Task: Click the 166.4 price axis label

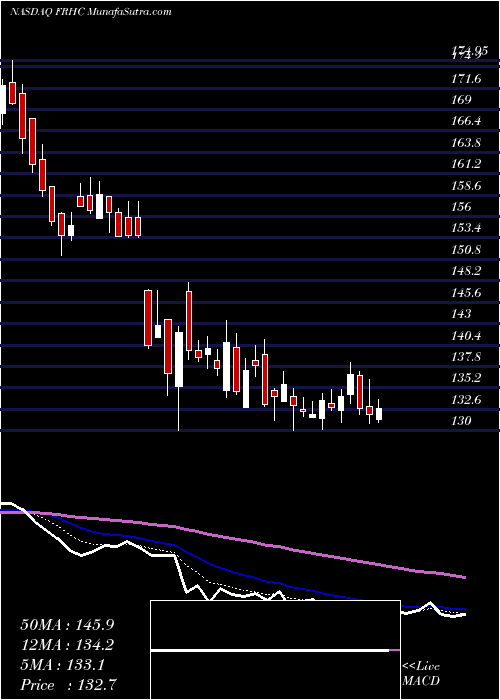Action: point(466,121)
